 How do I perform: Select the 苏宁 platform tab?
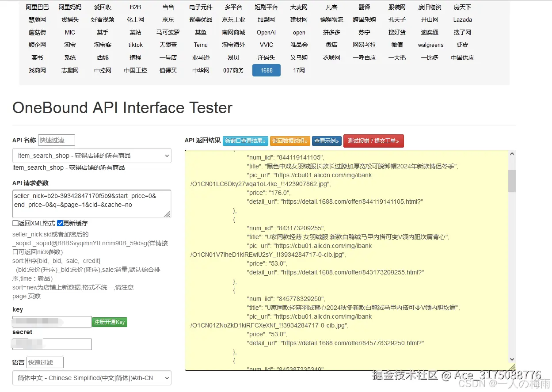(364, 32)
